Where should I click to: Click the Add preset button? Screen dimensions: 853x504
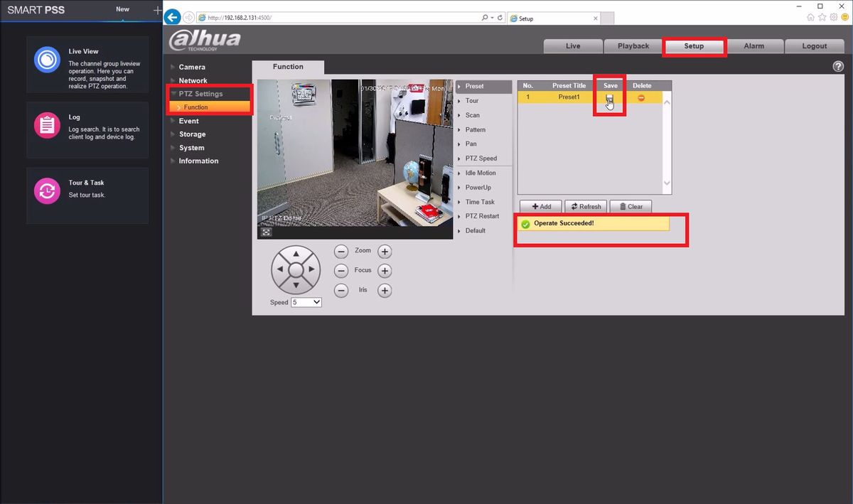coord(541,206)
